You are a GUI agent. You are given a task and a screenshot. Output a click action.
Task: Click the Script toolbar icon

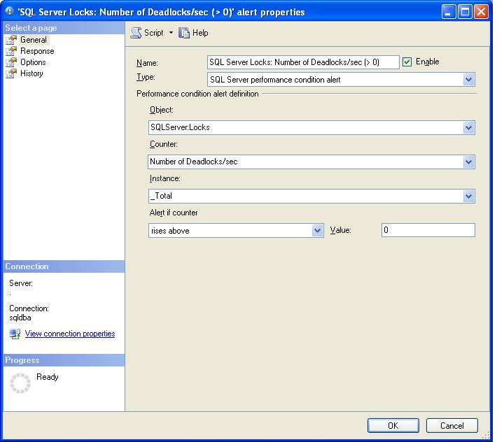[x=136, y=33]
